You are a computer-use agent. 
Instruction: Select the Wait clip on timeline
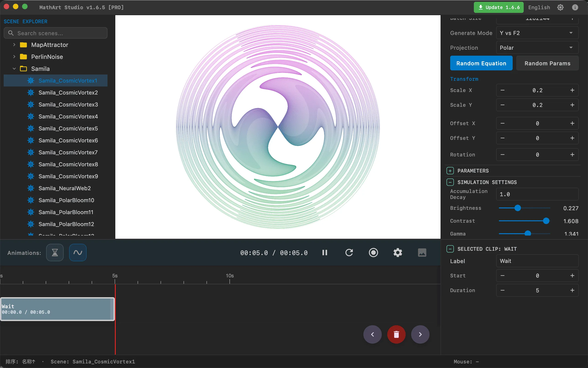(57, 309)
